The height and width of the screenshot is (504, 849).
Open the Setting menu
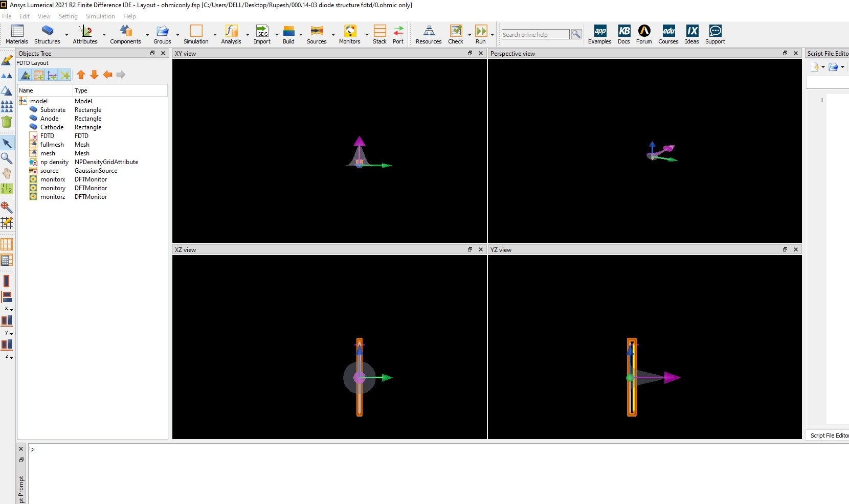coord(68,16)
